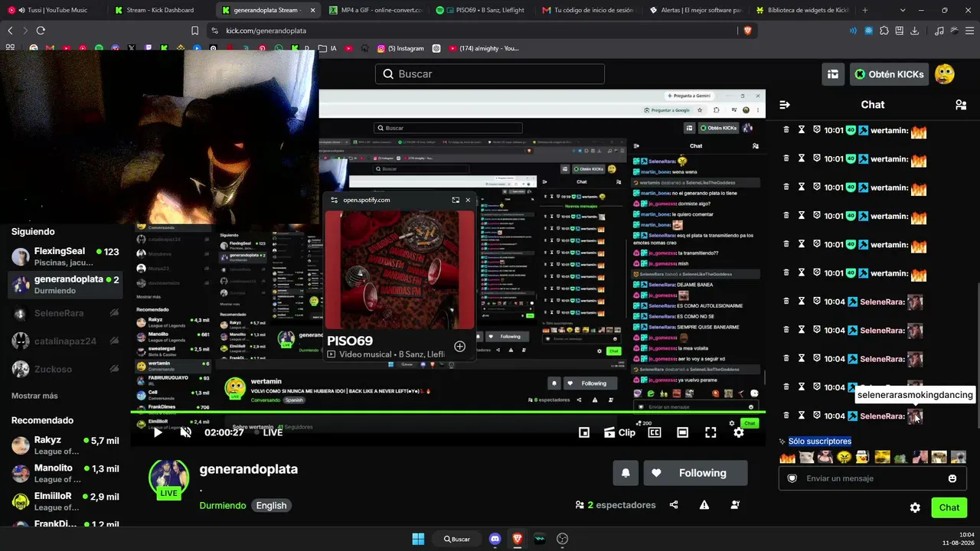
Task: Toggle mini player mode
Action: [584, 432]
